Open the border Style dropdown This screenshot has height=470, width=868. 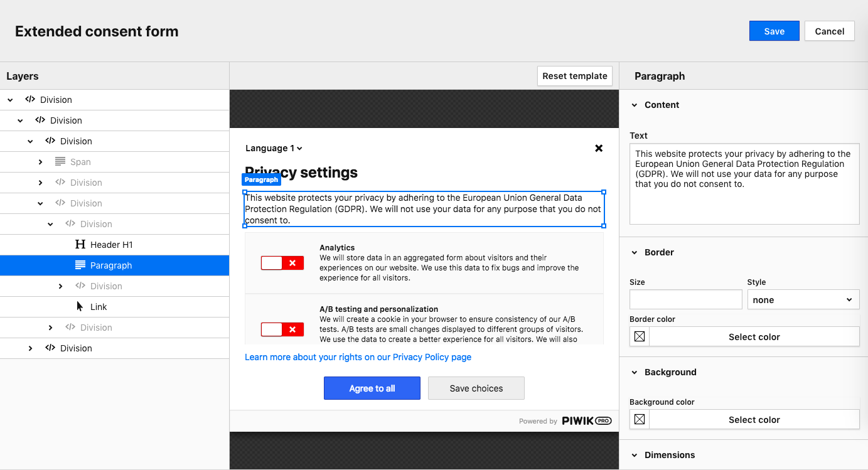[x=803, y=299]
